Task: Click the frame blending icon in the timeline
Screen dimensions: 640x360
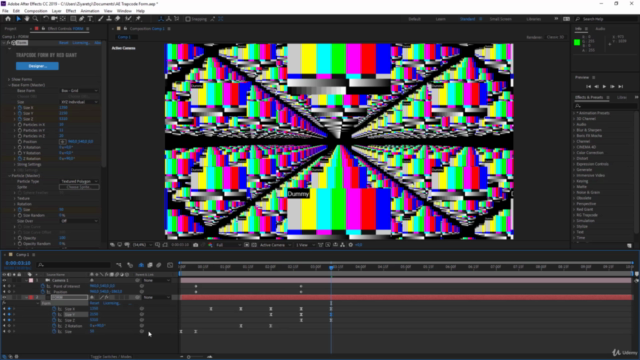Action: click(x=150, y=265)
